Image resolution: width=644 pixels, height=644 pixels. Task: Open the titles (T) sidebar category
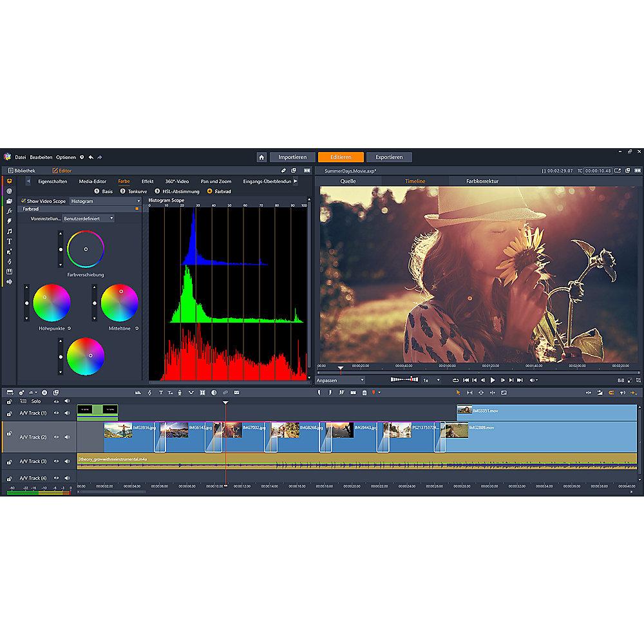pyautogui.click(x=10, y=241)
